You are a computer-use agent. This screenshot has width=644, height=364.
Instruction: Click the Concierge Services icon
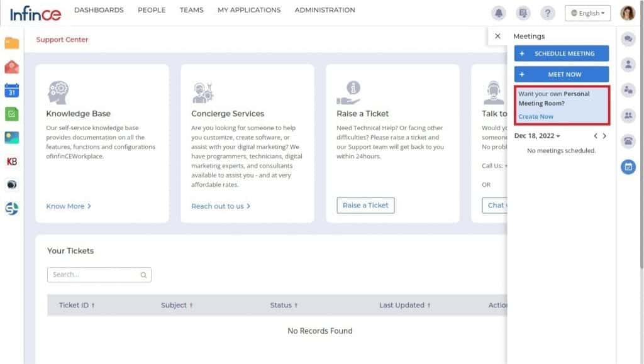coord(203,93)
